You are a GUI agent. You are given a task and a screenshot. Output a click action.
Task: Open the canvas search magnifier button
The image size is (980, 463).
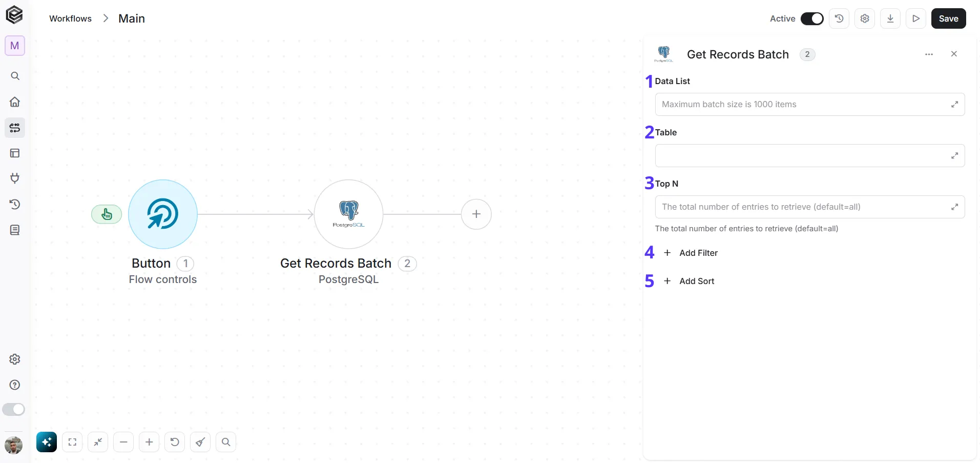226,442
